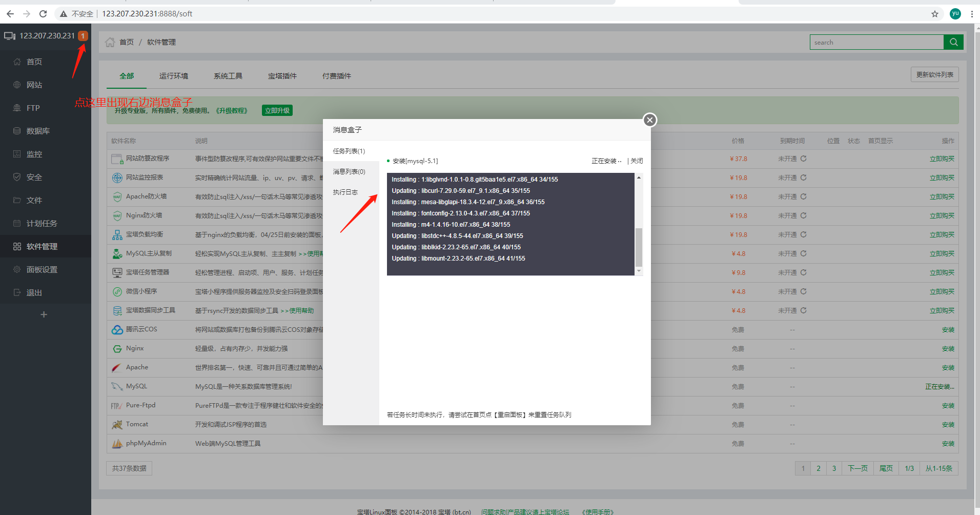Click the 宝塔任务管理器 icon
Screen dimensions: 980x515
tap(117, 273)
